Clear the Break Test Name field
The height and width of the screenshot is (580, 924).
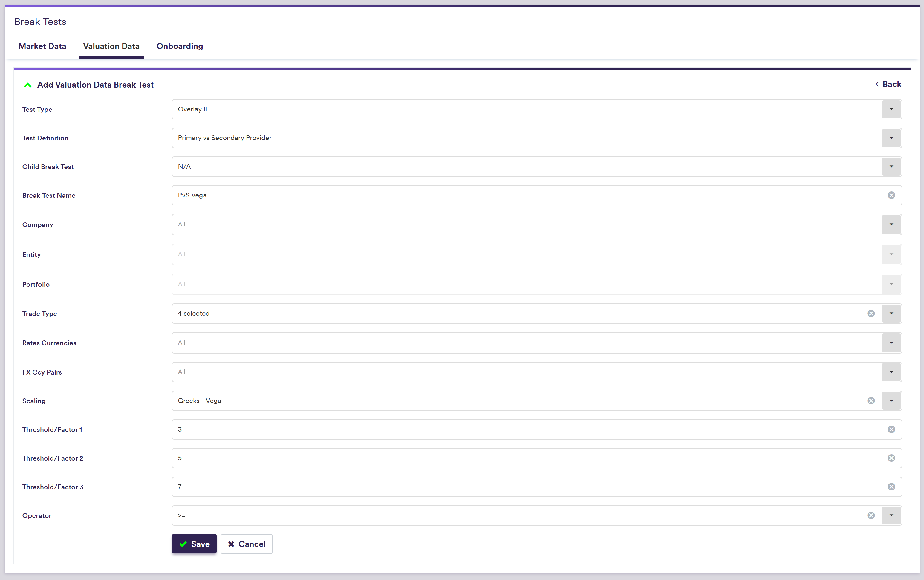[891, 195]
